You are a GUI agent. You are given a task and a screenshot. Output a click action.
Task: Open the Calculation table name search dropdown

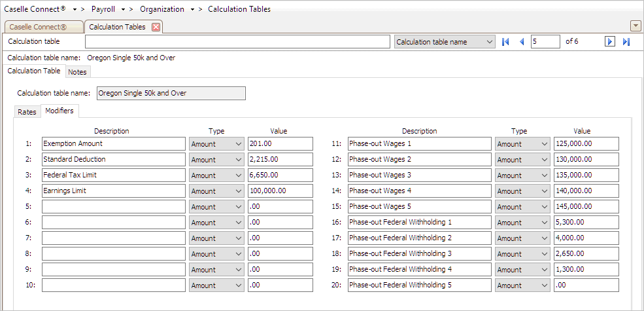[445, 42]
